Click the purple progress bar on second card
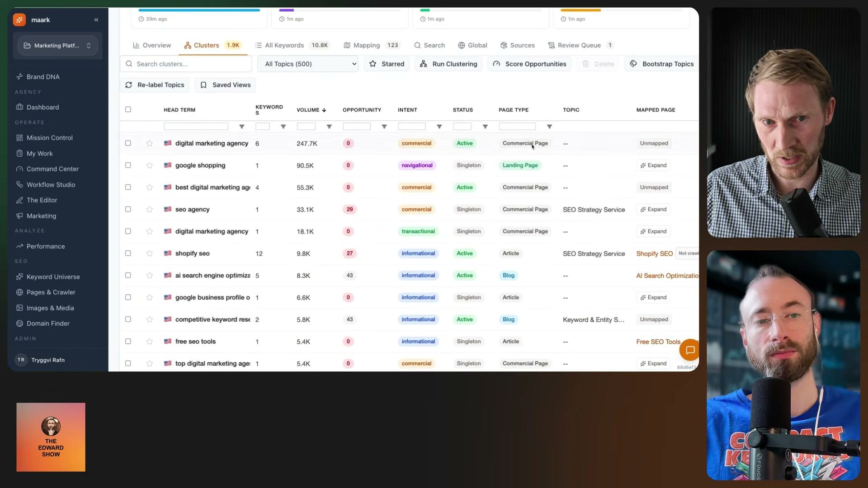 286,10
